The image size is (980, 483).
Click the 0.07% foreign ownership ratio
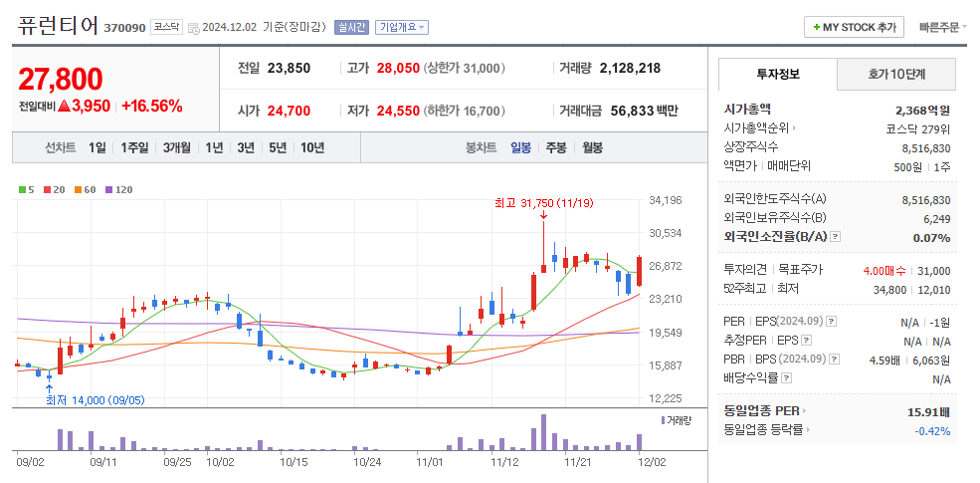tap(932, 238)
